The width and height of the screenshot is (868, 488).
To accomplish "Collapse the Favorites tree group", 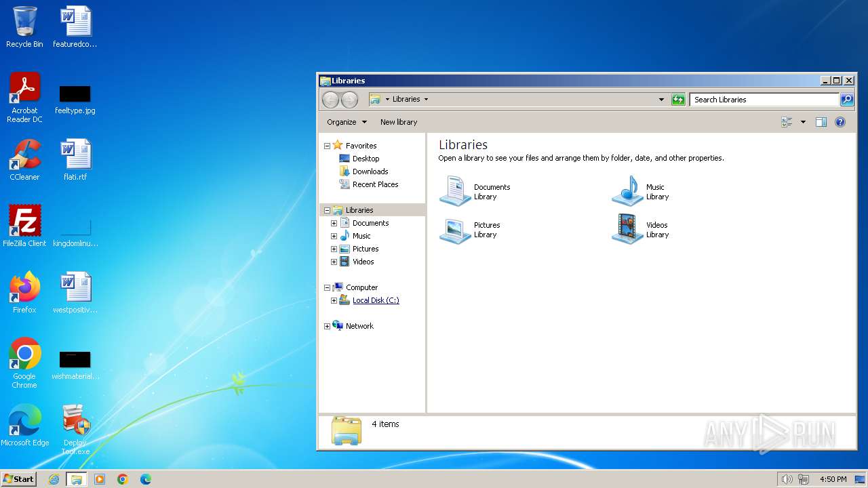I will click(327, 146).
